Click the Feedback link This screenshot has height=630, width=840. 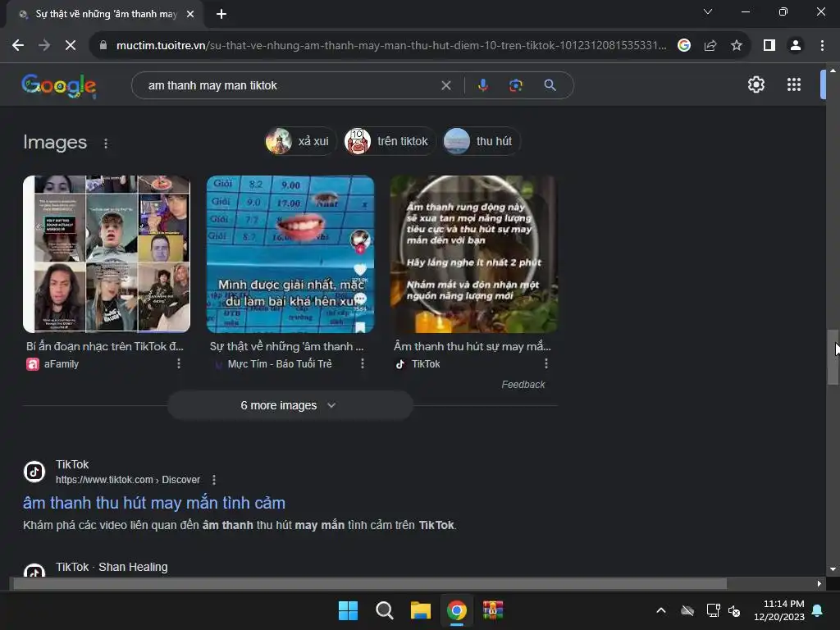click(x=523, y=385)
